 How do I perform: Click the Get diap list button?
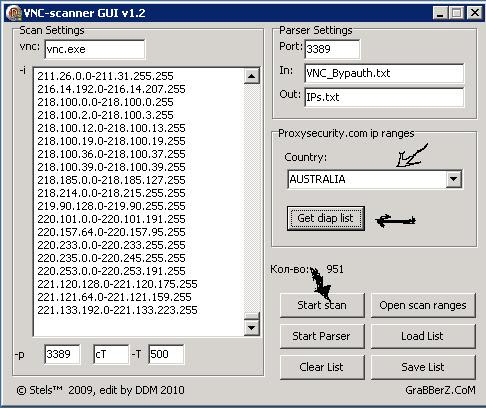tap(325, 218)
